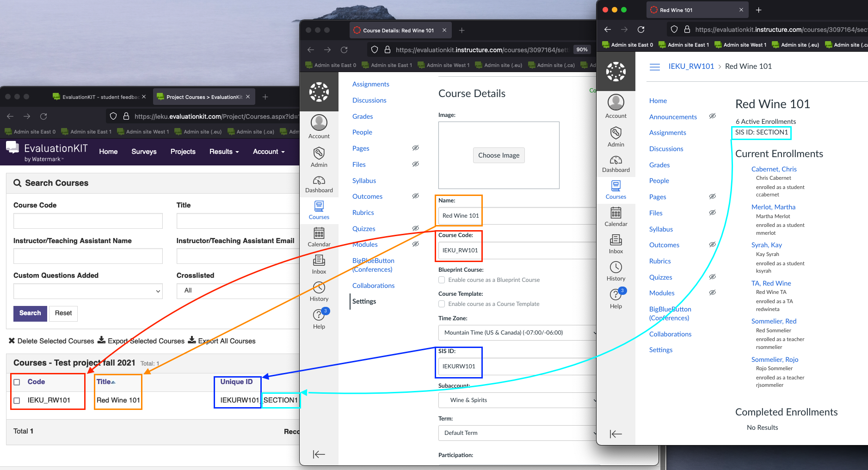Open History clock icon in right window
868x470 pixels.
click(x=616, y=271)
